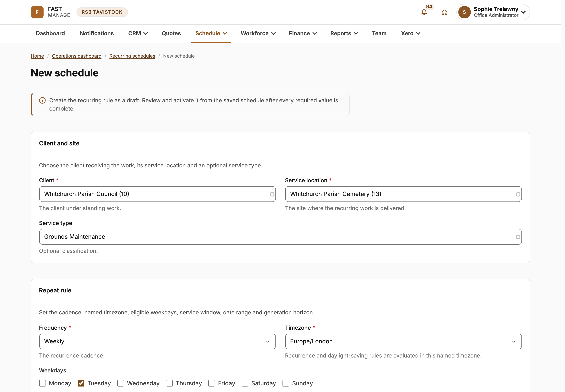Check the Wednesday weekday box
This screenshot has width=565, height=392.
coord(120,383)
